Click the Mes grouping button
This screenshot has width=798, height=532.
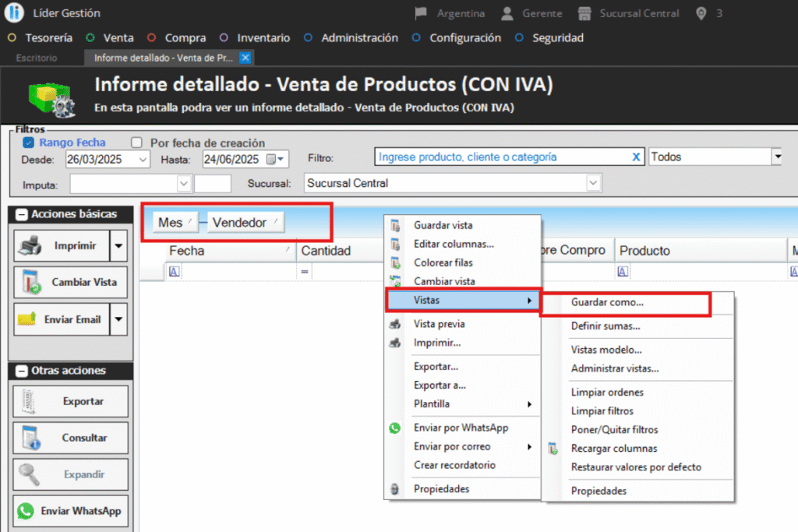(x=175, y=223)
